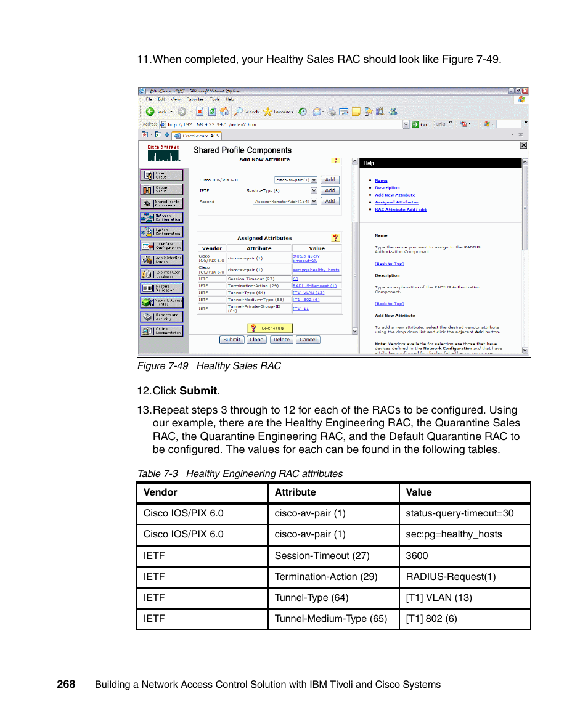Open Network Access Profiles in the sidebar

(x=161, y=302)
